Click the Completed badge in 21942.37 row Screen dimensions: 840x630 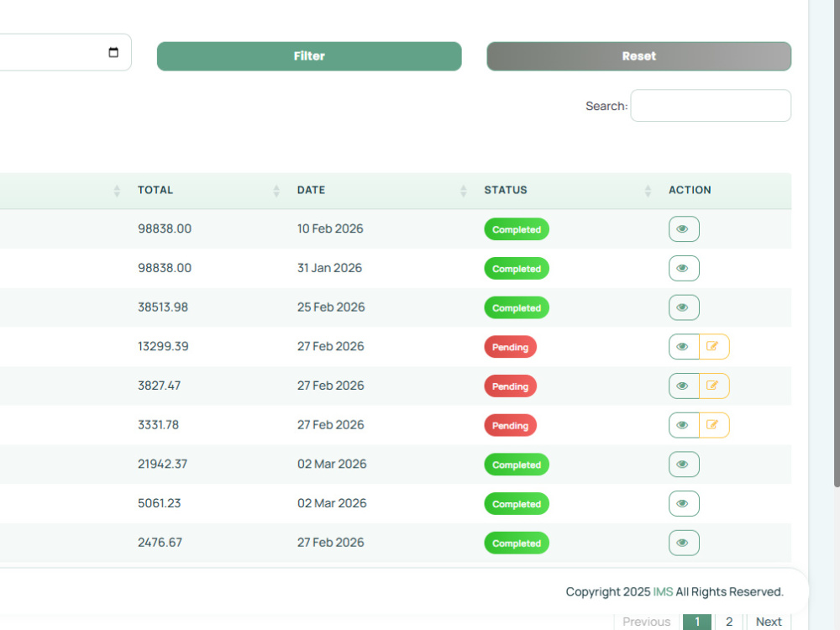tap(517, 465)
